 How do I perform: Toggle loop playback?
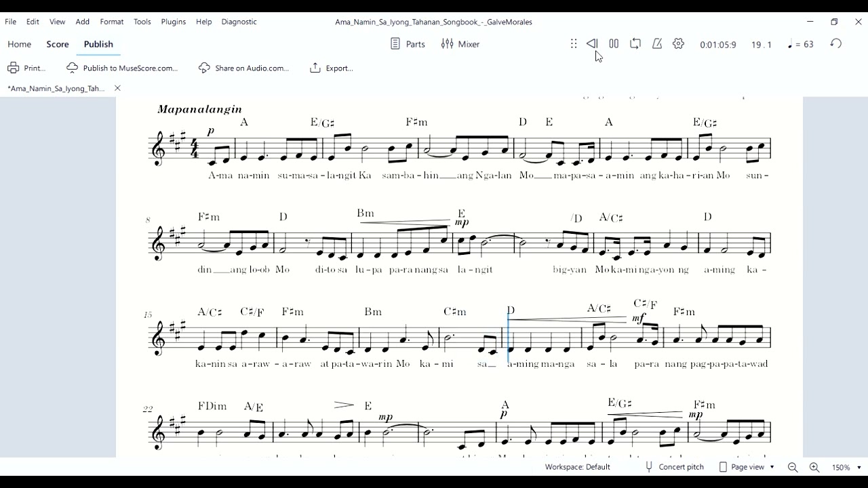[x=635, y=44]
